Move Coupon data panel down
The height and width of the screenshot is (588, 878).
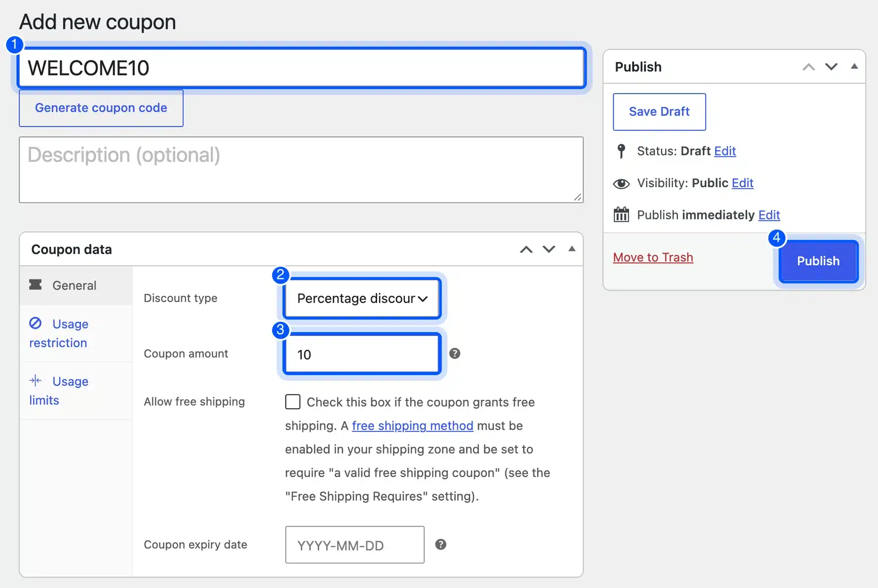[x=549, y=250]
